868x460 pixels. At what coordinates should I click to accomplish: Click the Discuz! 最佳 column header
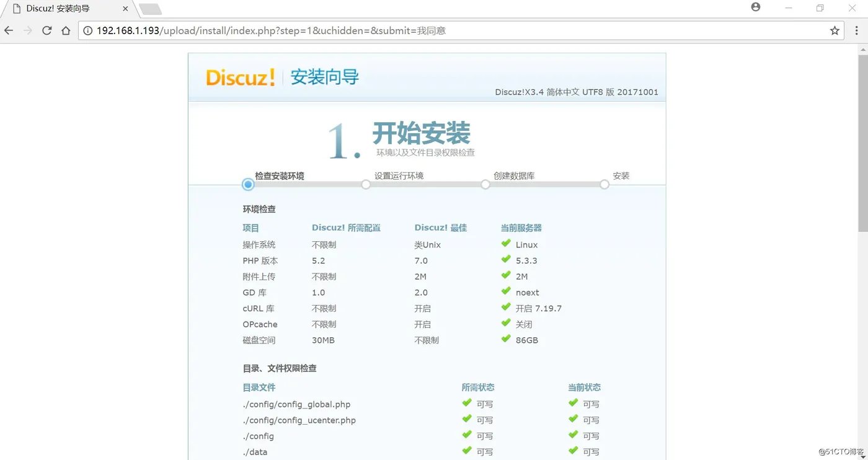[x=441, y=228]
